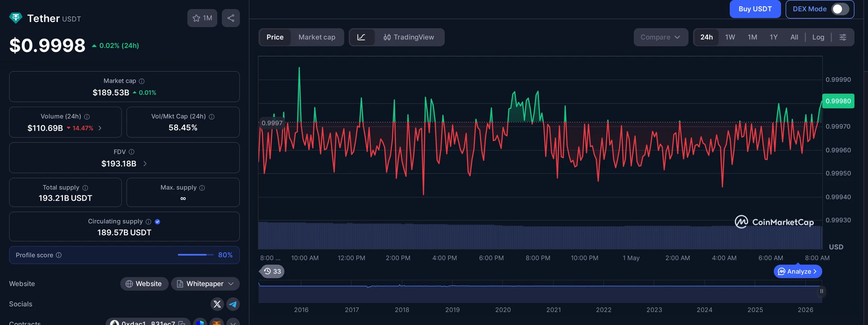This screenshot has height=325, width=868.
Task: Click the 0.9997 baseline price label
Action: [272, 123]
